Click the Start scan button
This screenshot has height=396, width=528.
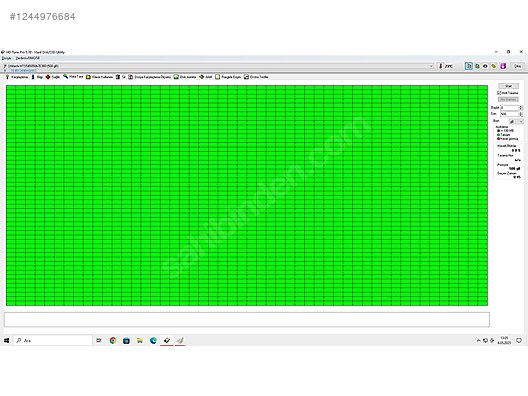point(508,86)
